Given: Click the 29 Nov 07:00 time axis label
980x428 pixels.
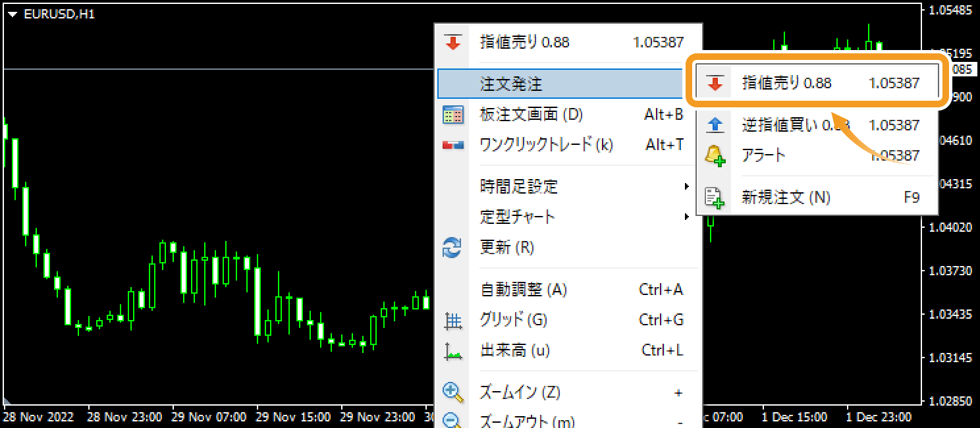Looking at the screenshot, I should [209, 417].
